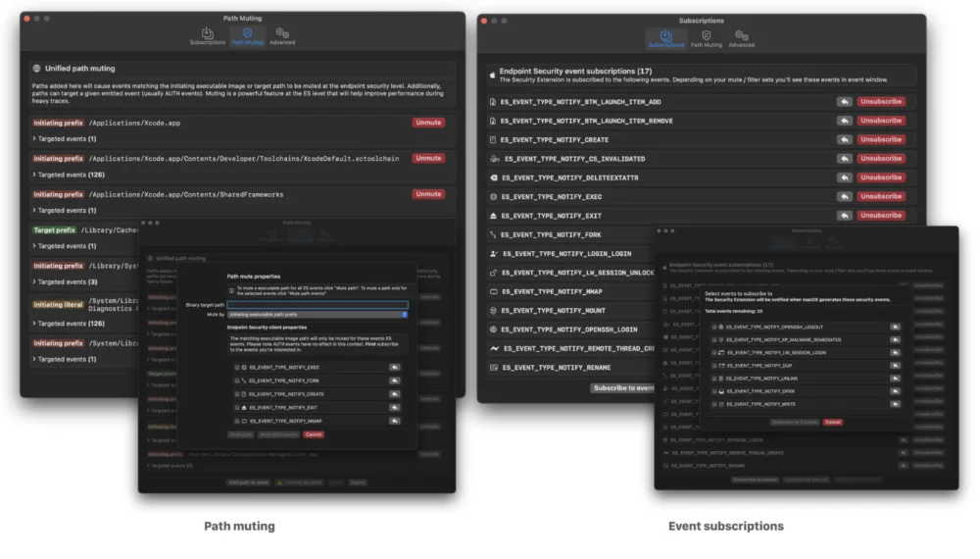Click arrow icon for NOTIFY_OPEN in subscribe dialog
980x559 pixels.
click(895, 391)
